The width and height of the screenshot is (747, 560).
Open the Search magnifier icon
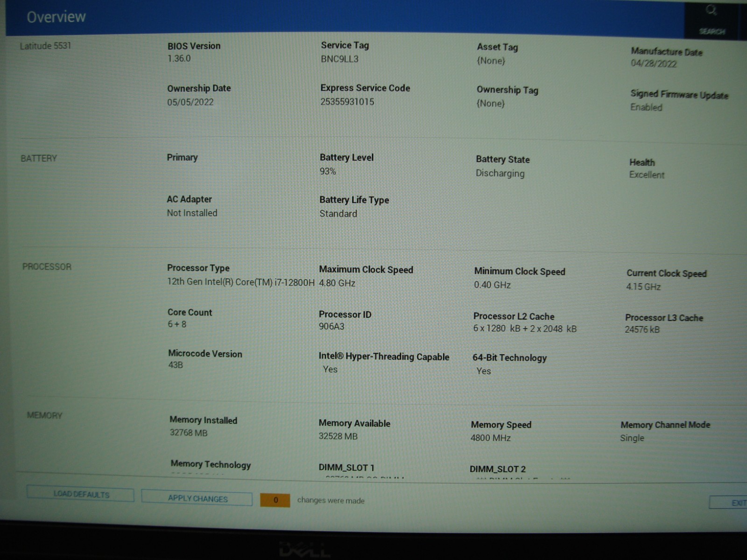(711, 10)
